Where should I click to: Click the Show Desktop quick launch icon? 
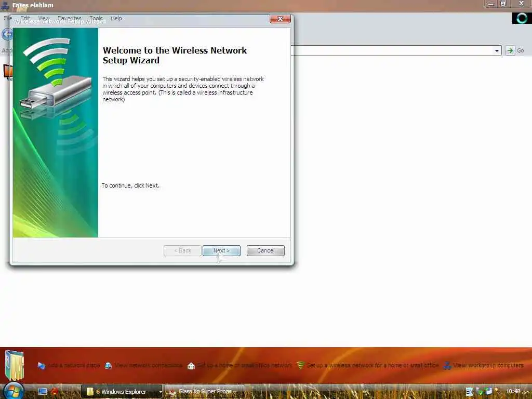[x=43, y=392]
